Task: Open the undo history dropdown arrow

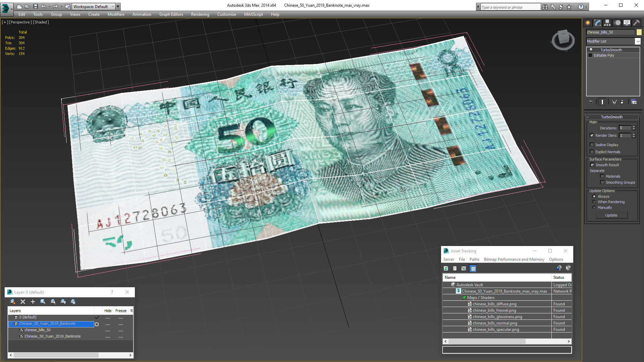Action: pyautogui.click(x=49, y=6)
